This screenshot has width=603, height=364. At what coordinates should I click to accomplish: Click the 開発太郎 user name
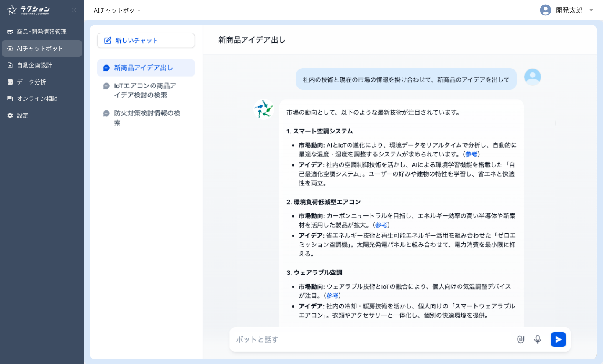pyautogui.click(x=569, y=10)
